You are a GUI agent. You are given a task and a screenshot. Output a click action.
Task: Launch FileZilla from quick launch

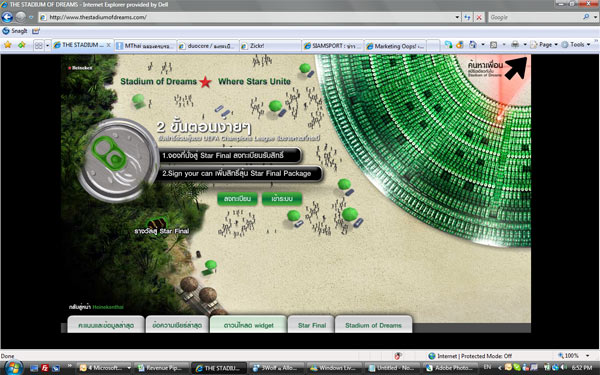(45, 368)
